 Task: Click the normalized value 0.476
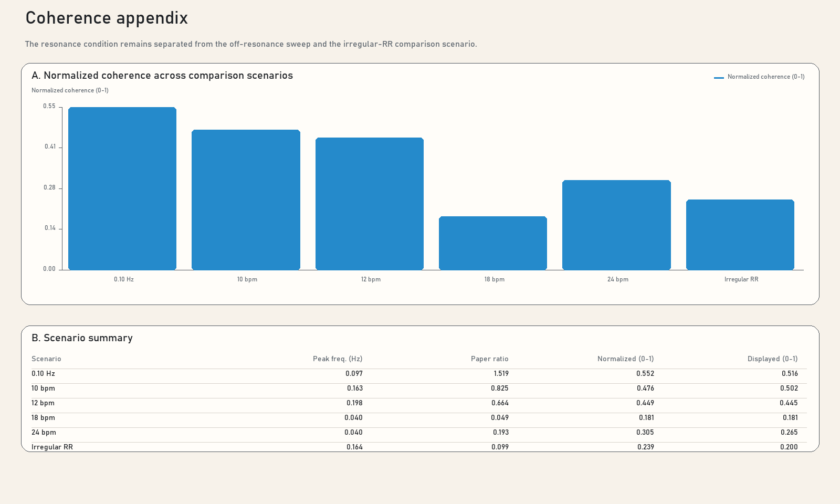coord(645,388)
